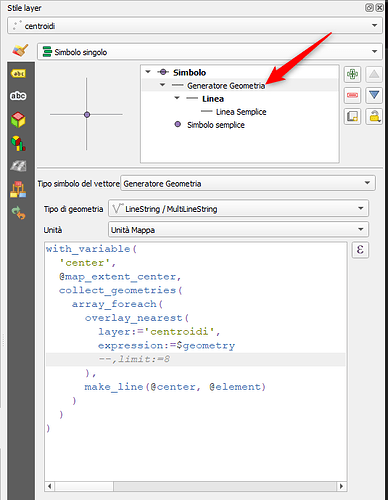Click the editor scroll left arrow
The image size is (388, 500).
pyautogui.click(x=49, y=486)
